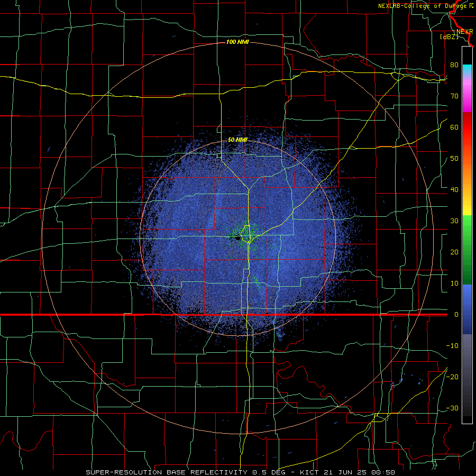Pick the green segment of the color bar
The width and height of the screenshot is (476, 476).
(467, 250)
